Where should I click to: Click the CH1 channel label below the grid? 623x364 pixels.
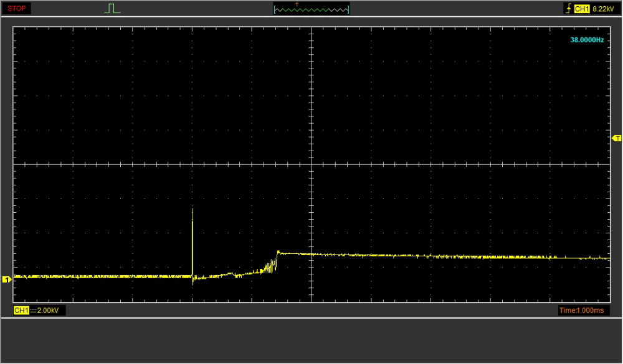tap(21, 310)
